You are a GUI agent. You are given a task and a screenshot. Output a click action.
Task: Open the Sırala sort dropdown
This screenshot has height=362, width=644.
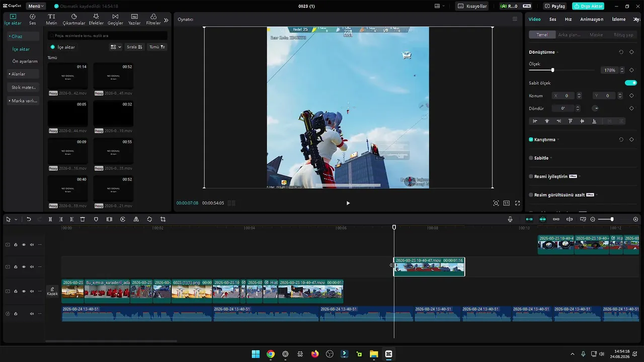pyautogui.click(x=134, y=47)
